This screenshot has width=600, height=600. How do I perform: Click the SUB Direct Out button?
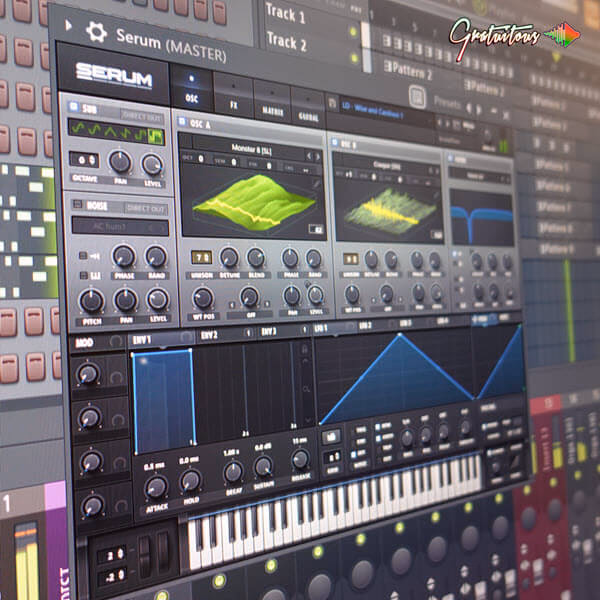tap(141, 116)
